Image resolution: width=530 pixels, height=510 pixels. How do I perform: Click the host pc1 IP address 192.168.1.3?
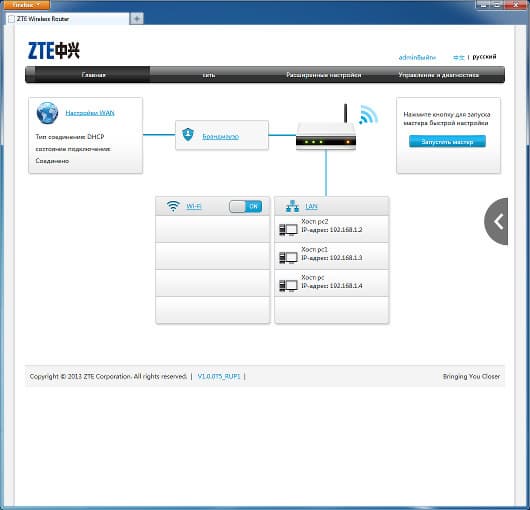(x=332, y=258)
